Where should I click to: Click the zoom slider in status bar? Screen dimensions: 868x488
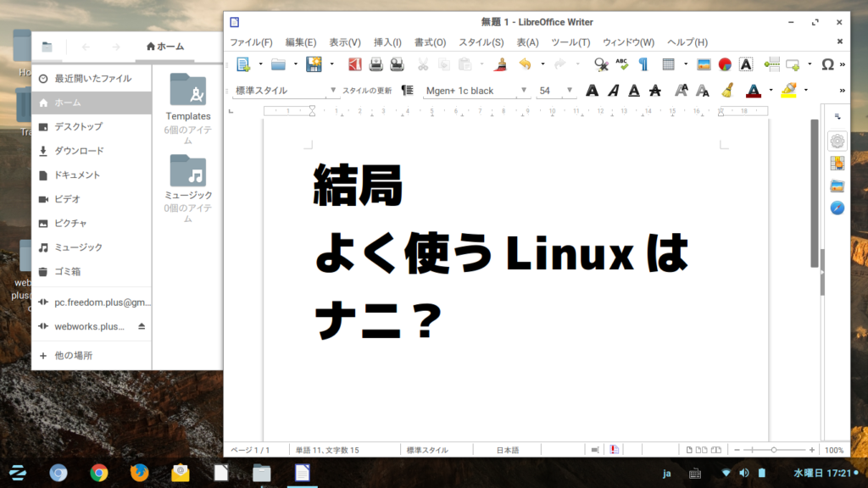click(773, 450)
